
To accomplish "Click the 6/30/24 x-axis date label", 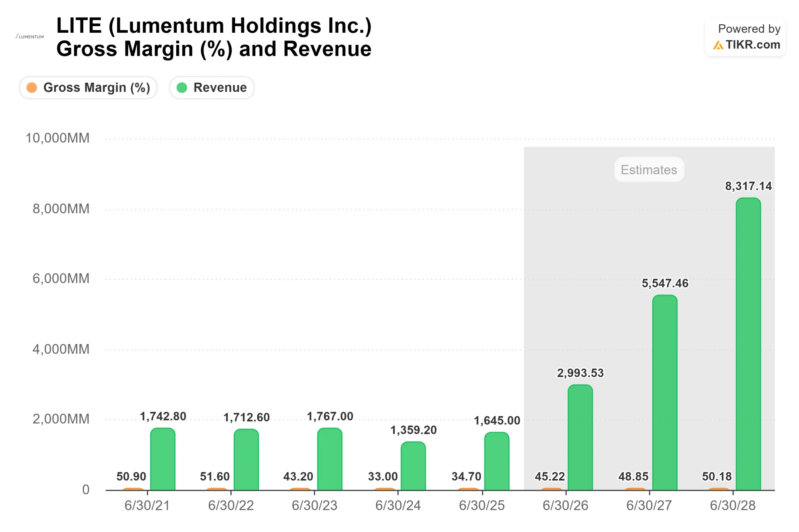I will point(398,505).
